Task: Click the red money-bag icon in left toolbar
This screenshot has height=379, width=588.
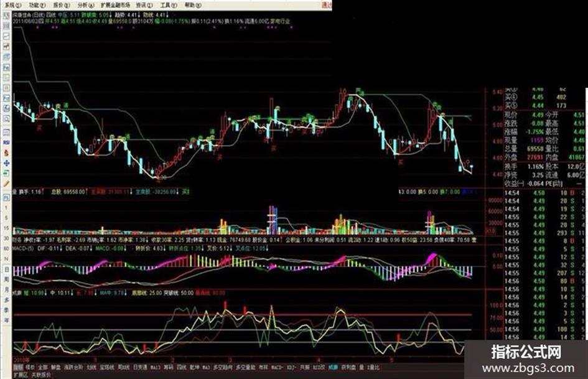Action: 6,153
